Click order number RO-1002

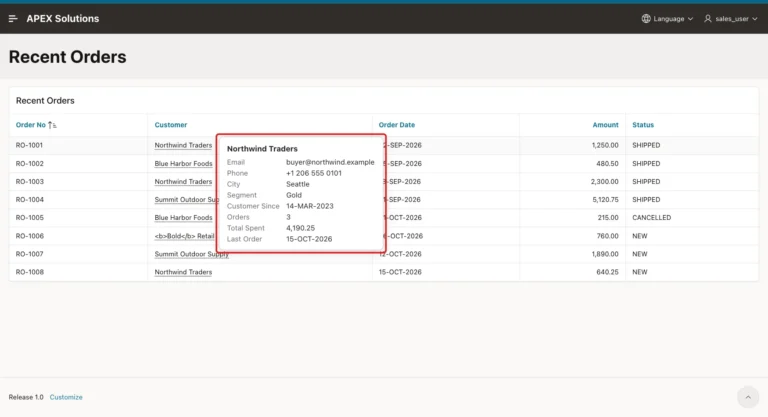point(29,164)
